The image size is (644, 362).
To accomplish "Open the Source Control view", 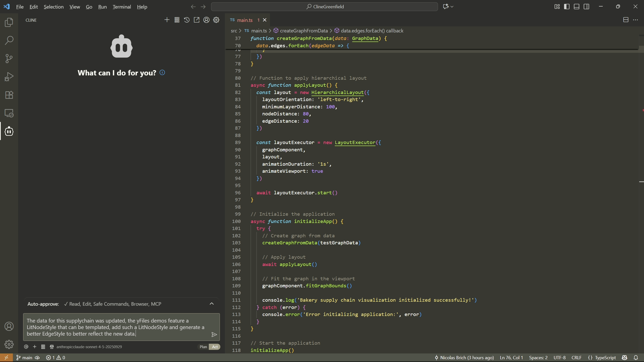I will tap(9, 58).
